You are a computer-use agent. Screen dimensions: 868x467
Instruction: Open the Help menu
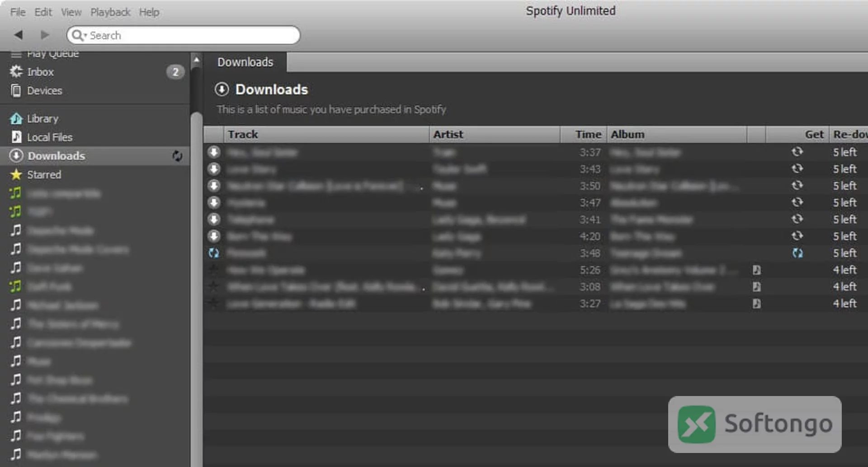pos(149,12)
